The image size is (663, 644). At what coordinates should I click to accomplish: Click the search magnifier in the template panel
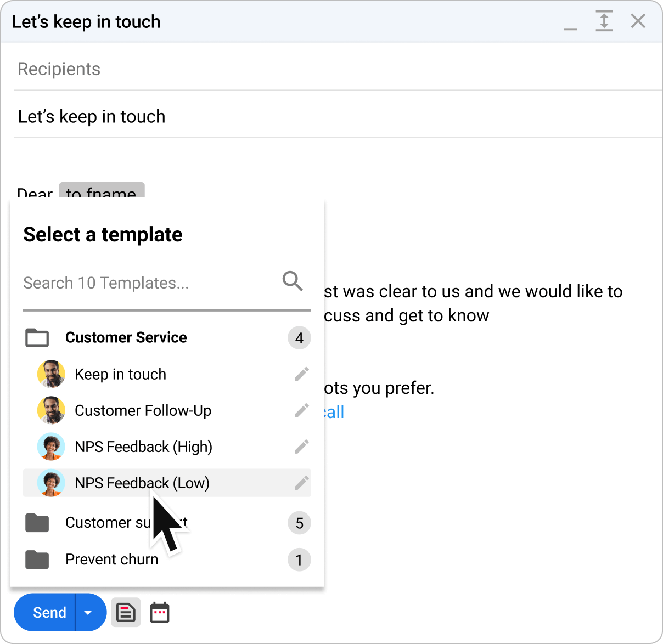[292, 281]
